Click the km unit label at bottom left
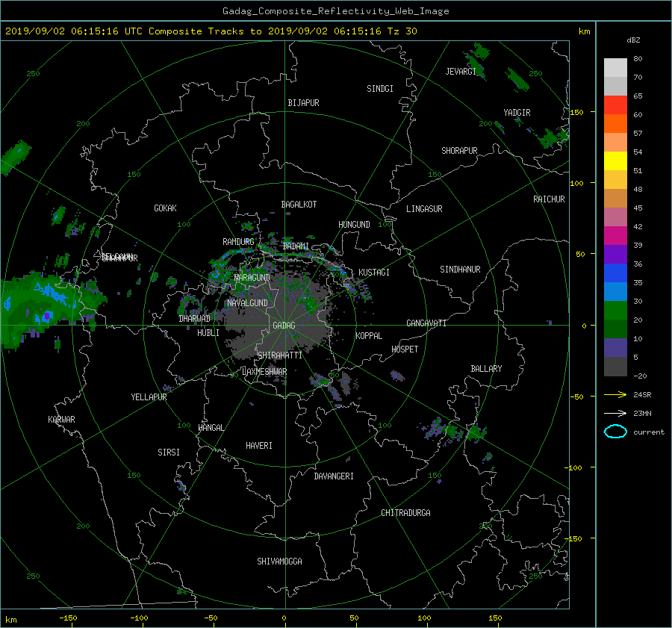The image size is (672, 628). pyautogui.click(x=10, y=620)
